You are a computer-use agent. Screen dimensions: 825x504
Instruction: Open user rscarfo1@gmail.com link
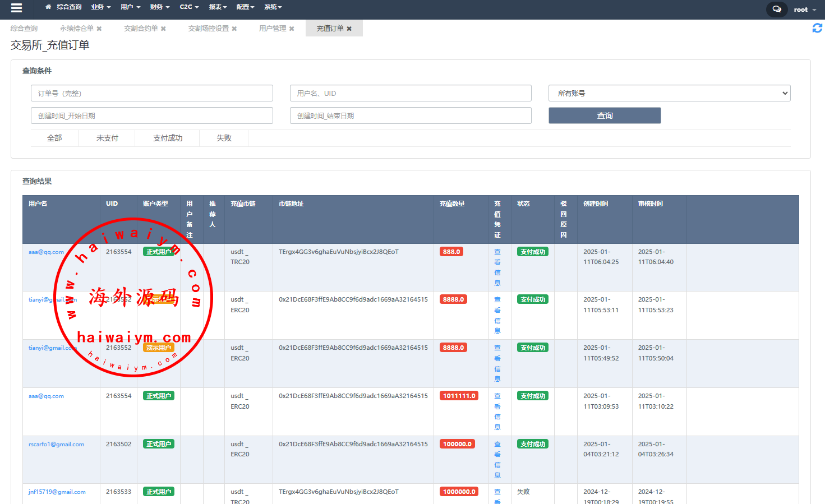pos(56,445)
